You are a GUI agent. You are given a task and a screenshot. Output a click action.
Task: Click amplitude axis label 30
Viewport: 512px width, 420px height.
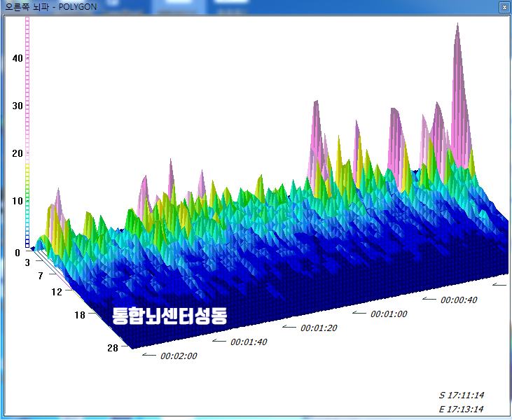(18, 106)
